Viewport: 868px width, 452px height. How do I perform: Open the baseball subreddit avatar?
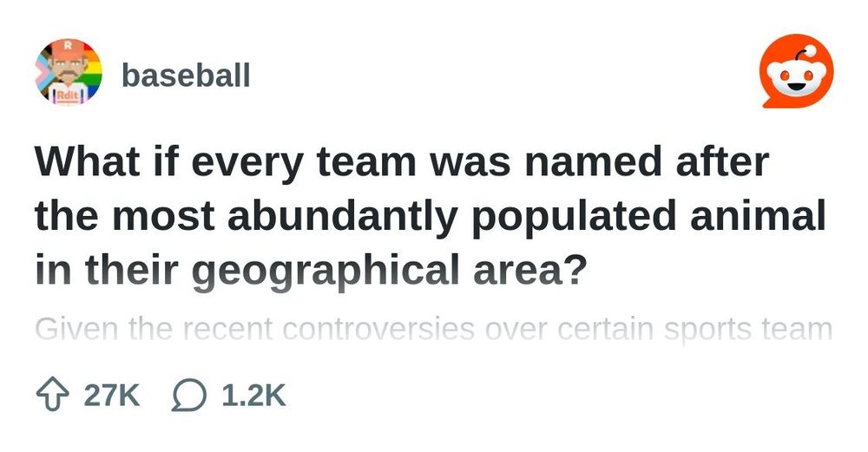point(69,72)
